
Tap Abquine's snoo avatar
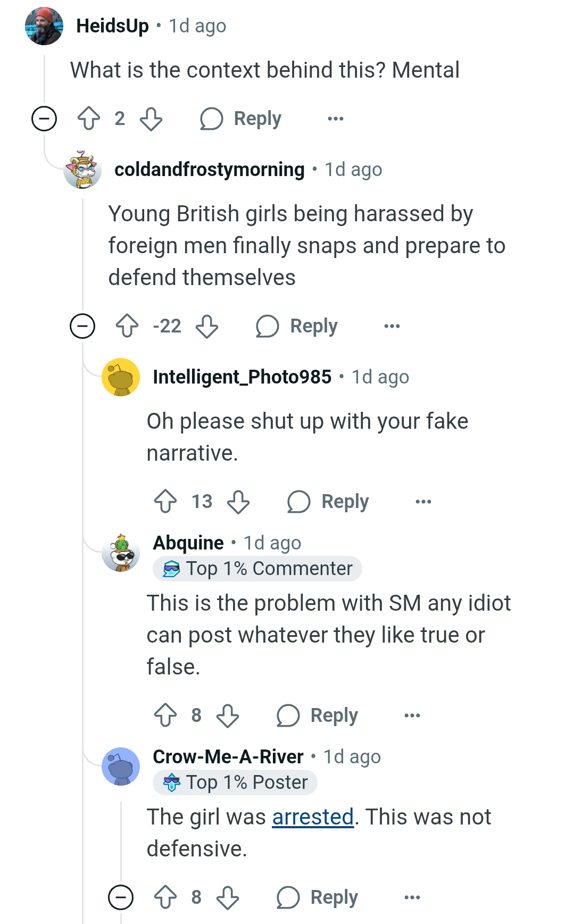click(121, 553)
